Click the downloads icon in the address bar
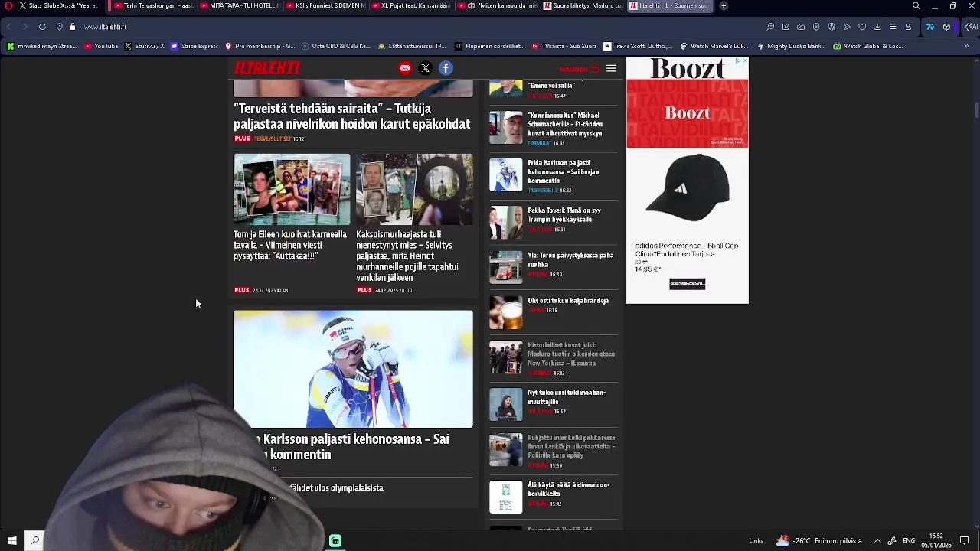980x551 pixels. [x=877, y=27]
